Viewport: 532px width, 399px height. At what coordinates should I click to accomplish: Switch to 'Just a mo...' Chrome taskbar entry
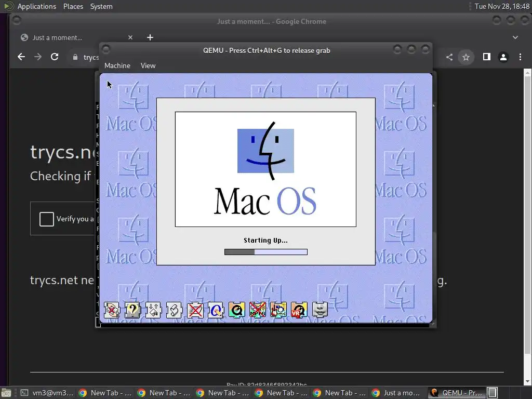click(396, 393)
